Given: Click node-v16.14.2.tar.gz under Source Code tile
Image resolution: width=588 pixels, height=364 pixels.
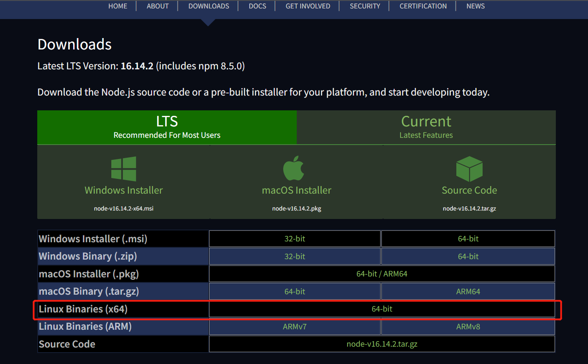Looking at the screenshot, I should [469, 208].
